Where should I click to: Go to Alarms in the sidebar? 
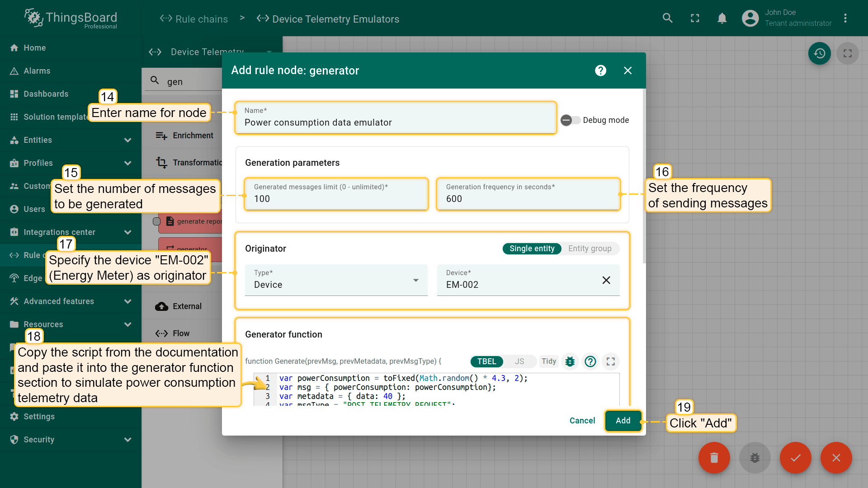pos(37,71)
